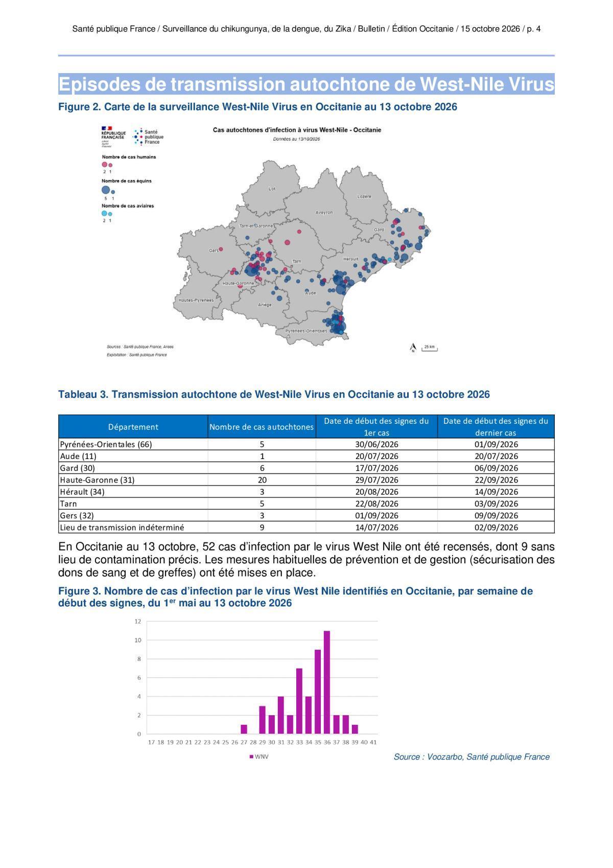This screenshot has height=868, width=613.
Task: Click the 'Nombre de cas humains' legend title
Action: 129,157
